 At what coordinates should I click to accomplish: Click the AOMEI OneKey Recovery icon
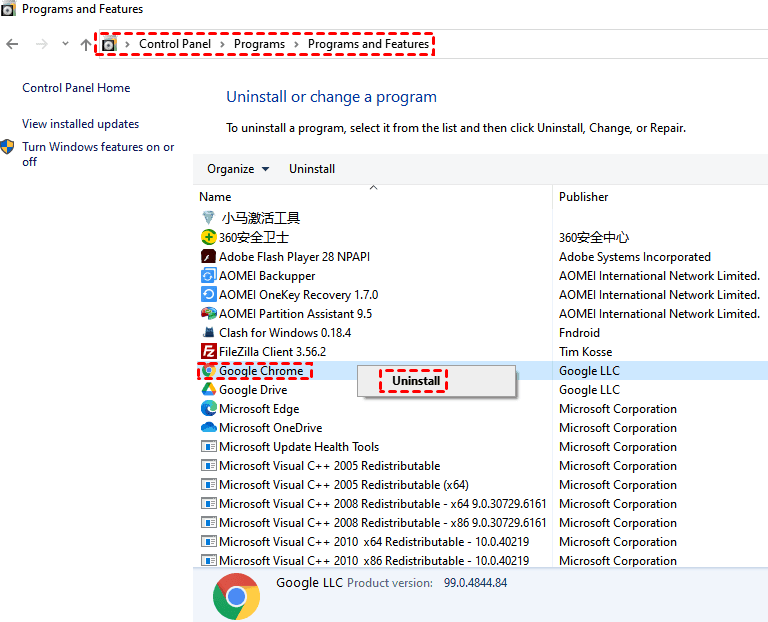coord(209,294)
